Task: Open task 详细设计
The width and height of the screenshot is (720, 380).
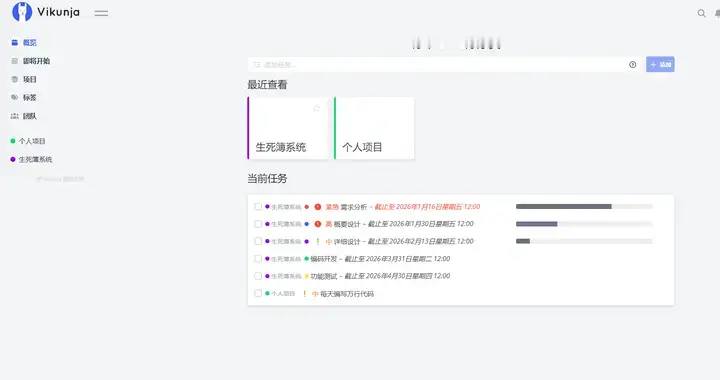Action: tap(347, 241)
